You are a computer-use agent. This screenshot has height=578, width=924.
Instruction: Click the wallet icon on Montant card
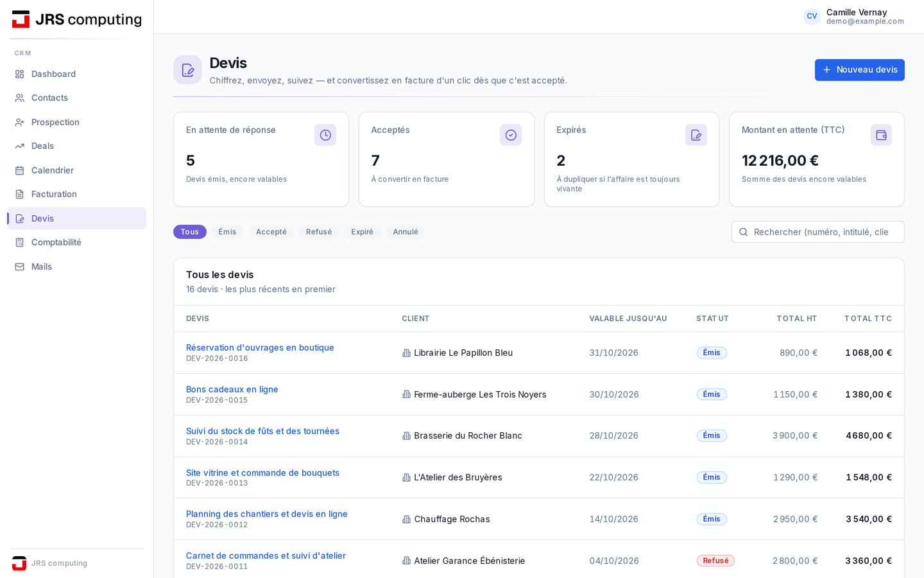point(881,135)
